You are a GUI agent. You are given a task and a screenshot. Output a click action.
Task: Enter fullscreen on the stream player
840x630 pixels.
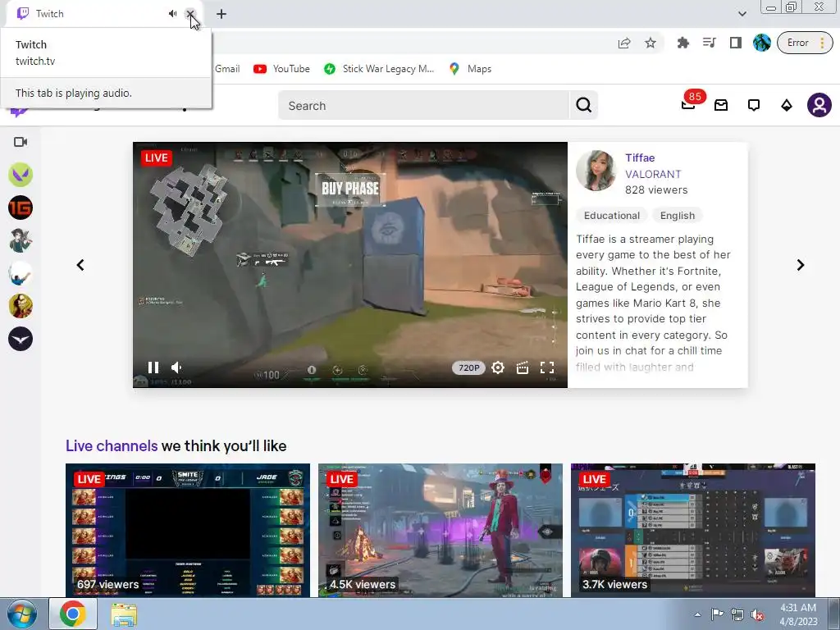point(547,367)
